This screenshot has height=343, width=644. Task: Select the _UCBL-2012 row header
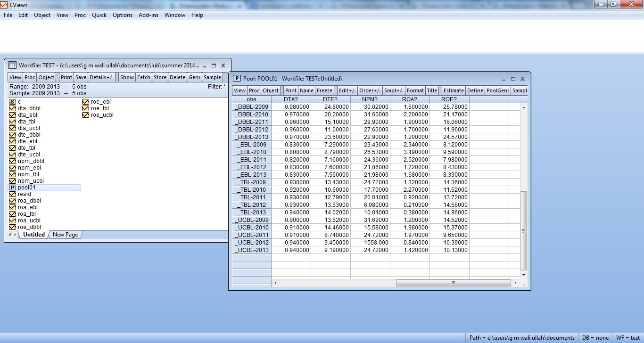pos(252,243)
